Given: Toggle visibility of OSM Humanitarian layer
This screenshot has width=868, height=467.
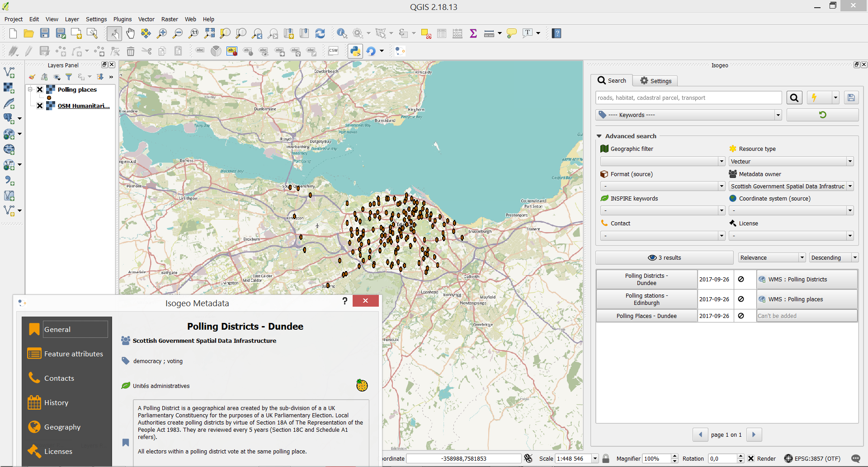Looking at the screenshot, I should tap(40, 106).
